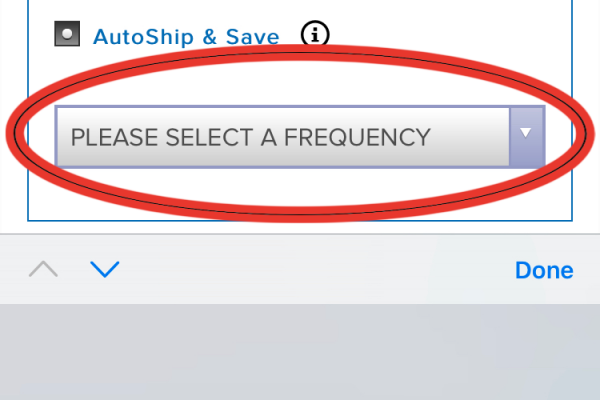Tap the previous-field up chevron
Image resolution: width=600 pixels, height=400 pixels.
pos(45,270)
